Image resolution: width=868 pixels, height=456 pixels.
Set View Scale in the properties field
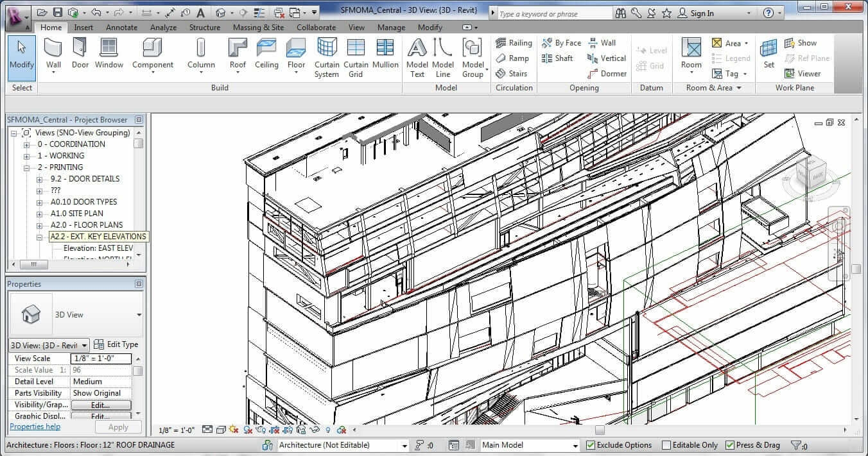pyautogui.click(x=100, y=358)
